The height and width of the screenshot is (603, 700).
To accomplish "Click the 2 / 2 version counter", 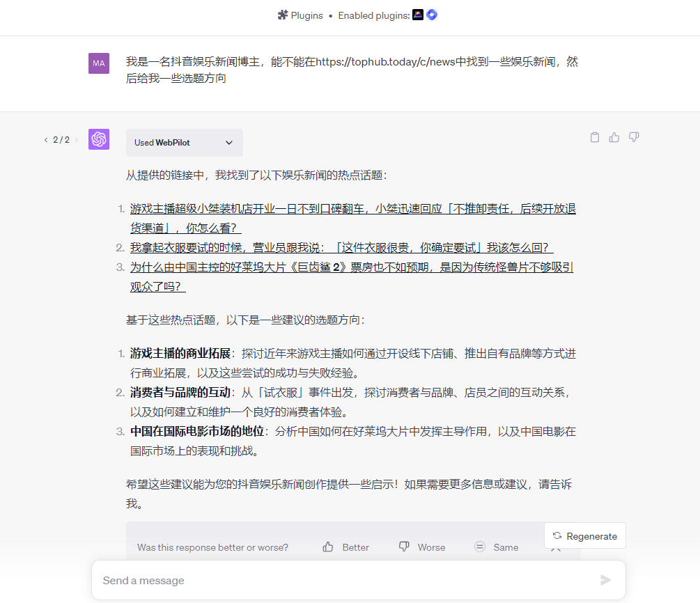I will (x=61, y=140).
